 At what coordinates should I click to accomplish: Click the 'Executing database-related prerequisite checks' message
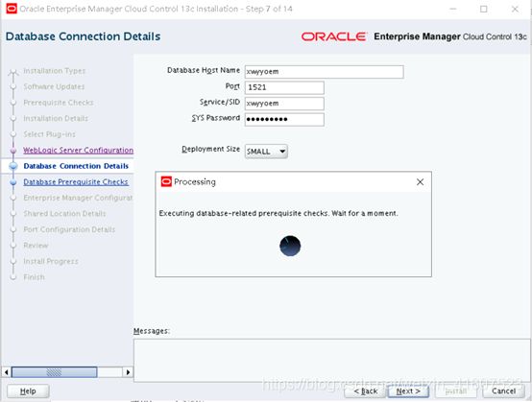(x=278, y=213)
